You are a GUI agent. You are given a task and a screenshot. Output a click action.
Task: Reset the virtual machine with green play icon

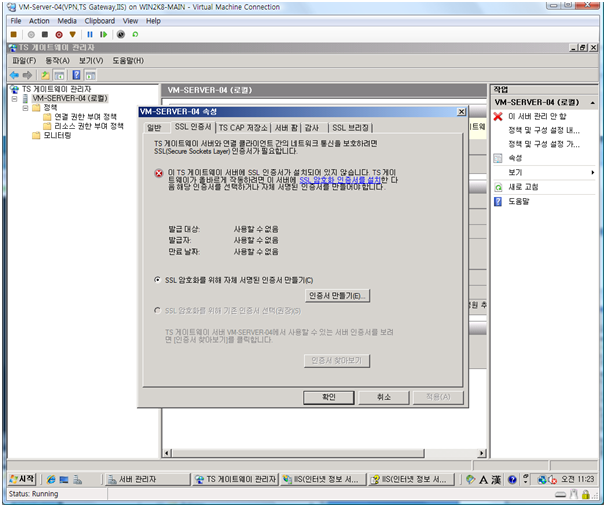103,34
